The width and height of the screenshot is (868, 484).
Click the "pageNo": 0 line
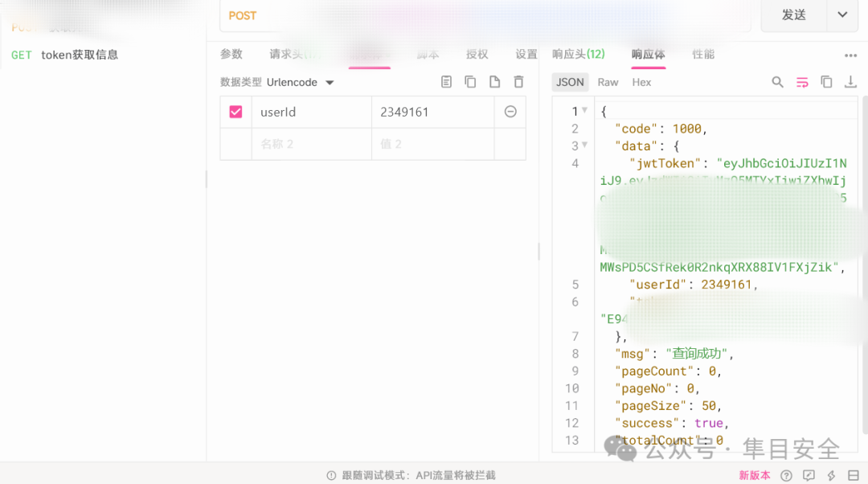point(657,388)
